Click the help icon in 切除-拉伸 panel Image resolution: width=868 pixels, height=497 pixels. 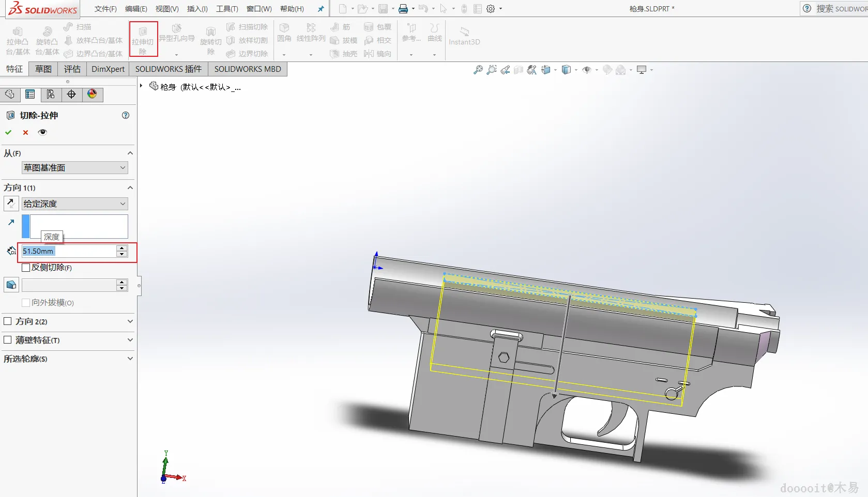tap(126, 115)
